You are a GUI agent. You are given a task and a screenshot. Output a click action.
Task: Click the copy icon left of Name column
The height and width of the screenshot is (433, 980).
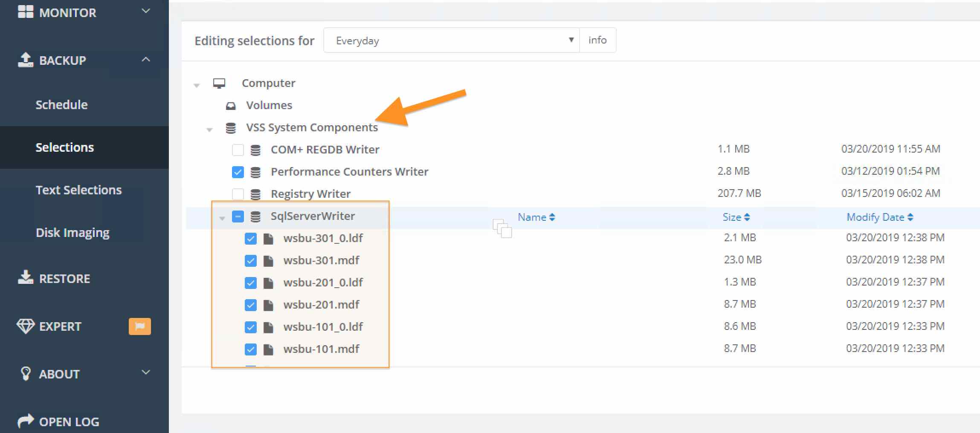[x=502, y=228]
